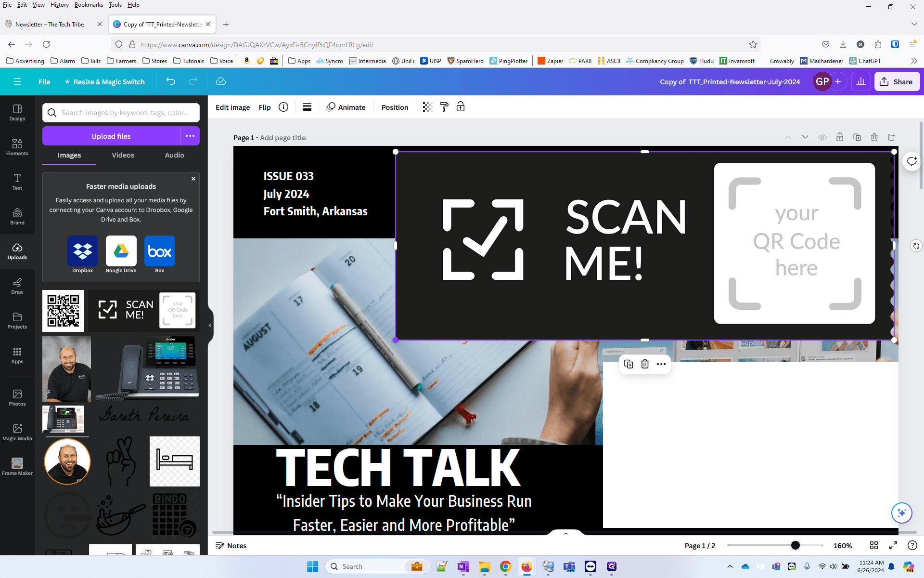Open the line weight options icon
The width and height of the screenshot is (924, 578).
(x=307, y=107)
